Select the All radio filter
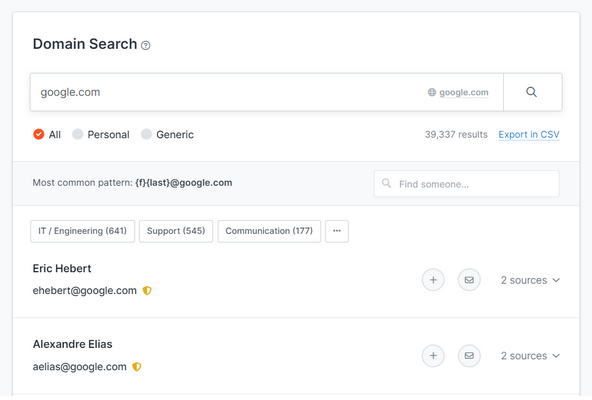Screen dimensions: 592x400 [x=39, y=134]
